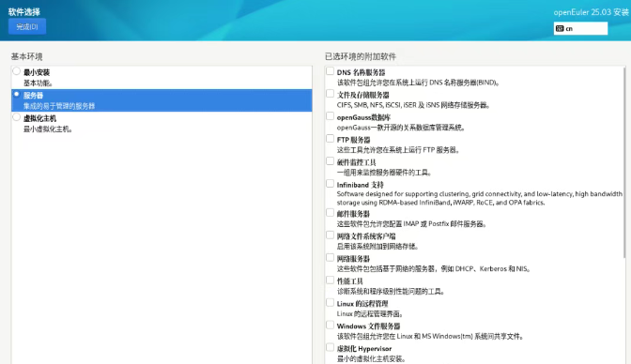This screenshot has width=631, height=364.
Task: Click the BIND description line under DNS
Action: pyautogui.click(x=418, y=83)
